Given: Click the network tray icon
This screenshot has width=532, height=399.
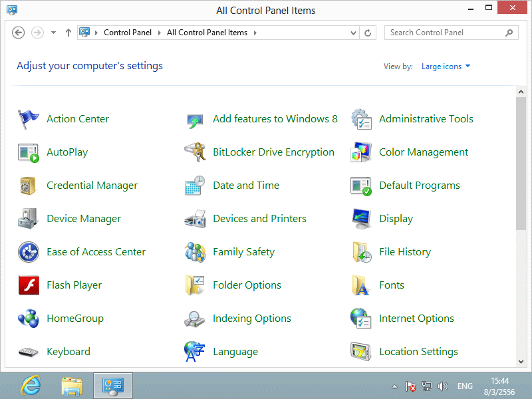Looking at the screenshot, I should (426, 386).
